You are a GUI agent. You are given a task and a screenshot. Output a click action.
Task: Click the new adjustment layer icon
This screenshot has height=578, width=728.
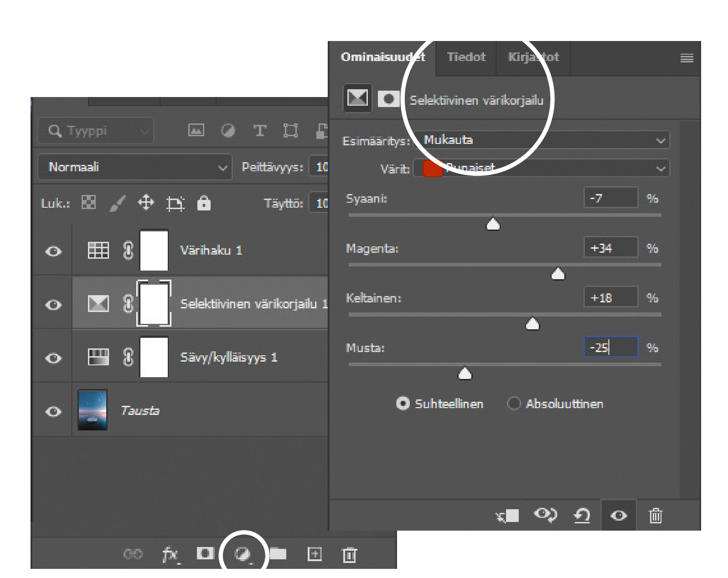243,554
